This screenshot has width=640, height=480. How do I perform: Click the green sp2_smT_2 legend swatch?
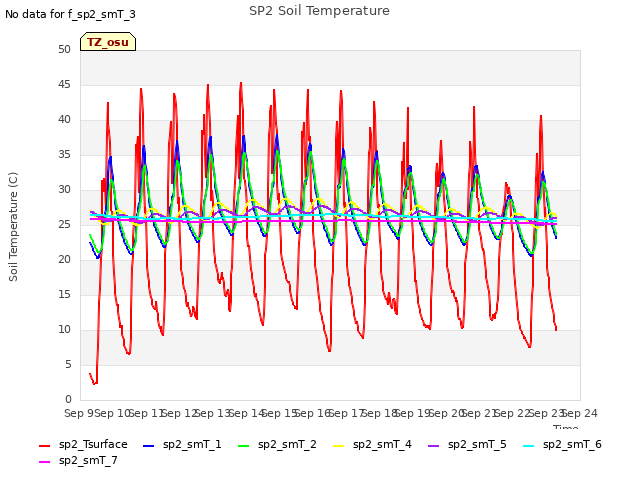[243, 446]
